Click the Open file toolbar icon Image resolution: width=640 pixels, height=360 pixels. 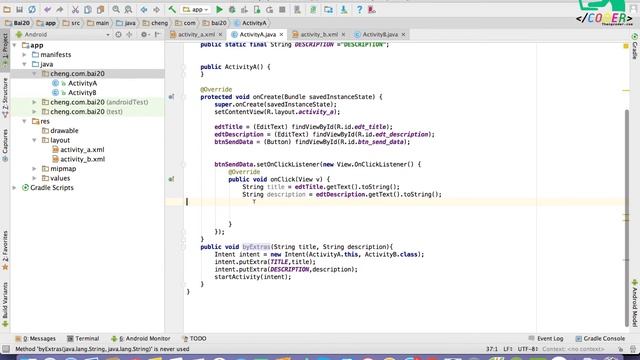click(7, 9)
